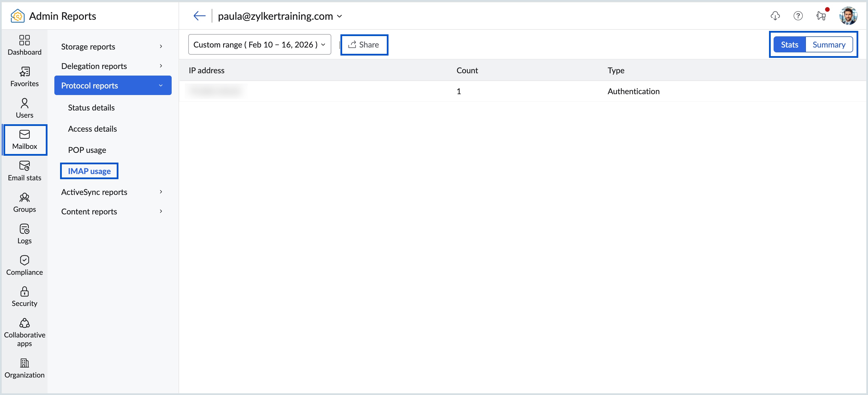Open the Email stats section
This screenshot has width=868, height=395.
(24, 171)
